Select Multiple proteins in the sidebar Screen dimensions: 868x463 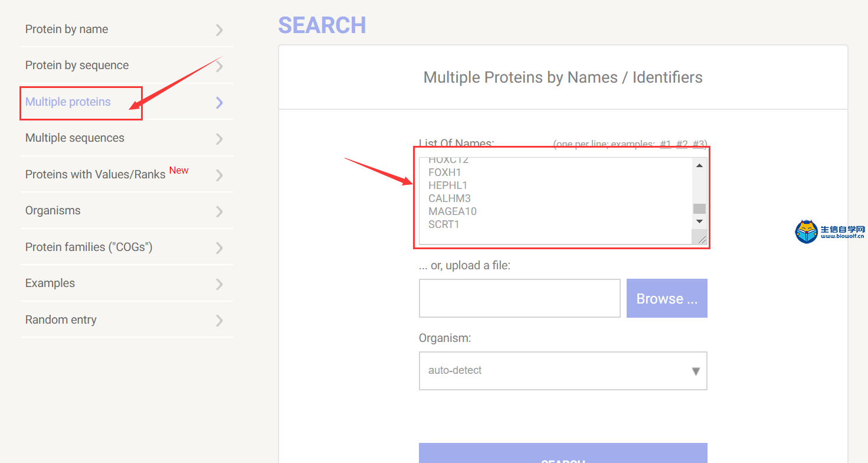click(68, 102)
